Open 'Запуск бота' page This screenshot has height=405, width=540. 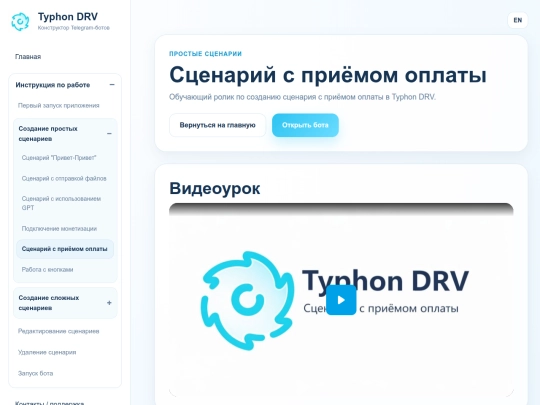(x=35, y=373)
